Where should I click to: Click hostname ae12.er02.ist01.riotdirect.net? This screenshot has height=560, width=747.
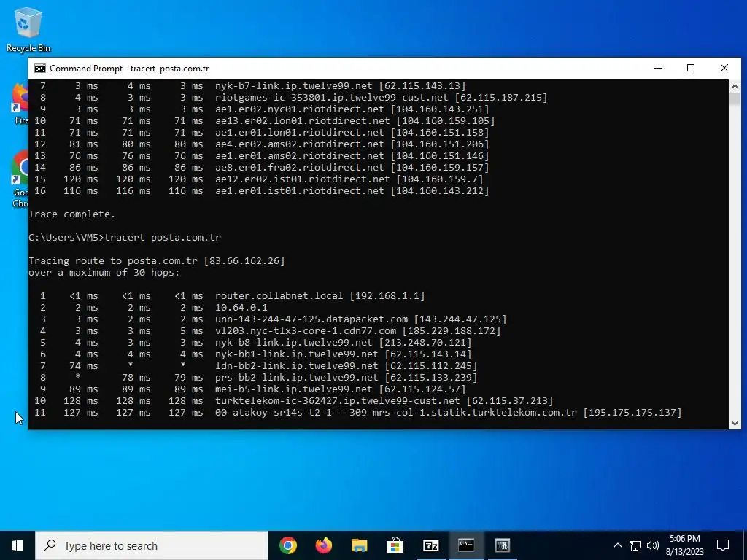pos(303,179)
